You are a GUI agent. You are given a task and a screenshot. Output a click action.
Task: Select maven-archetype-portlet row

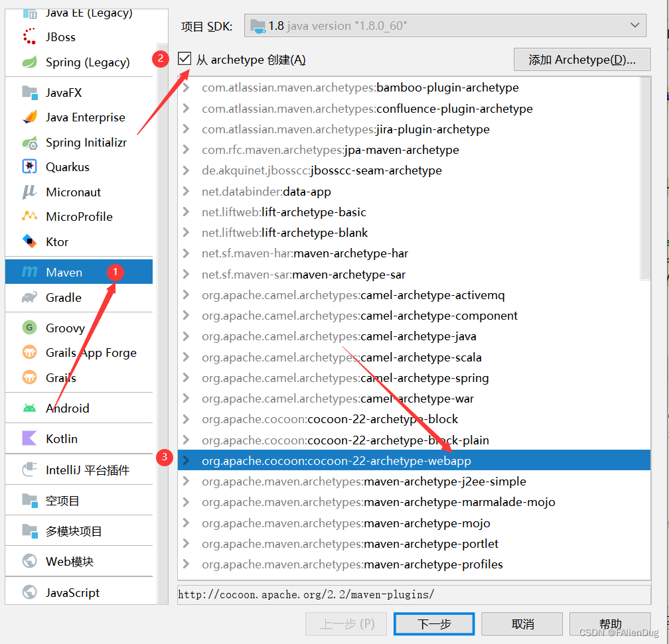click(x=414, y=543)
